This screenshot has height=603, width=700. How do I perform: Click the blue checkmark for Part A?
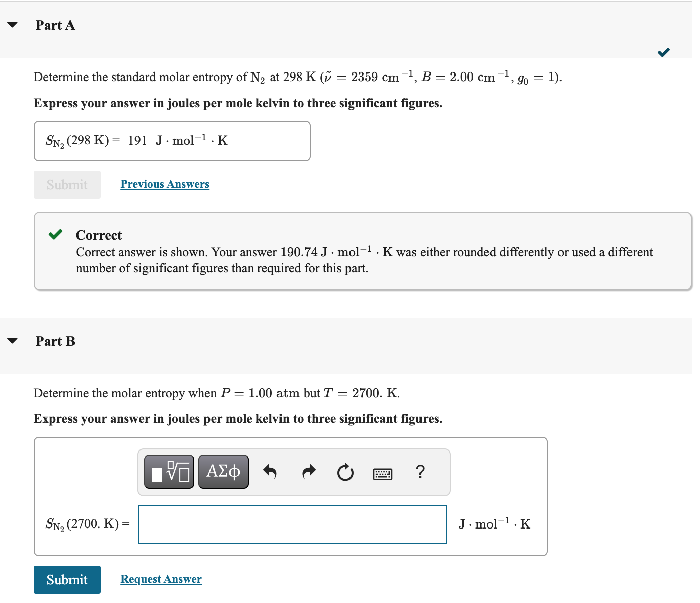tap(664, 52)
